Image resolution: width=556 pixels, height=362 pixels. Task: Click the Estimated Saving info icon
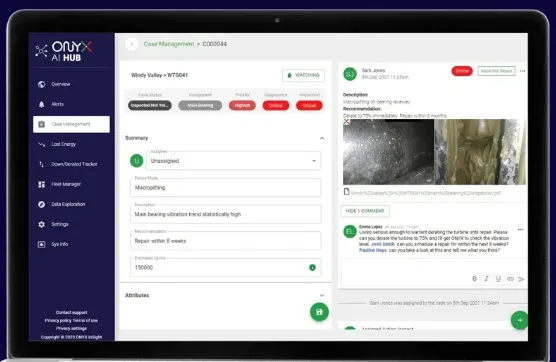(312, 268)
